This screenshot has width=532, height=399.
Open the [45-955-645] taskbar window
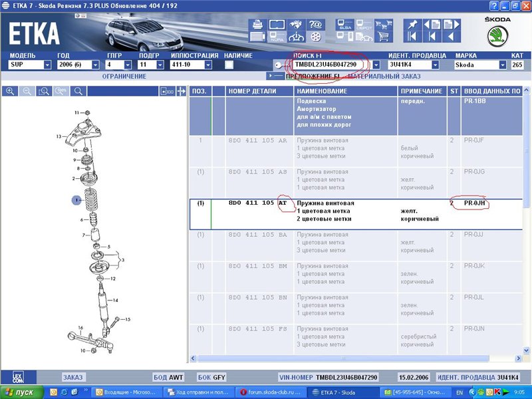[414, 392]
